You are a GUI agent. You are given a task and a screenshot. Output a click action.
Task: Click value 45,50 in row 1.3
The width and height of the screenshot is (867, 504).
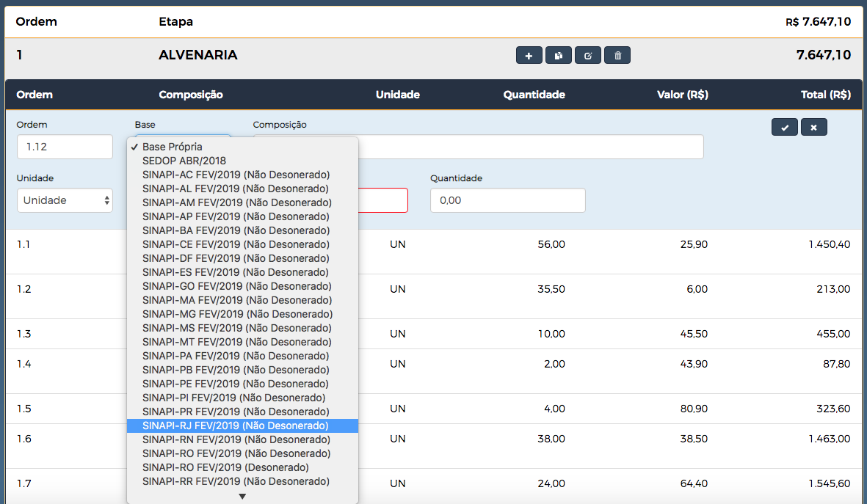694,334
